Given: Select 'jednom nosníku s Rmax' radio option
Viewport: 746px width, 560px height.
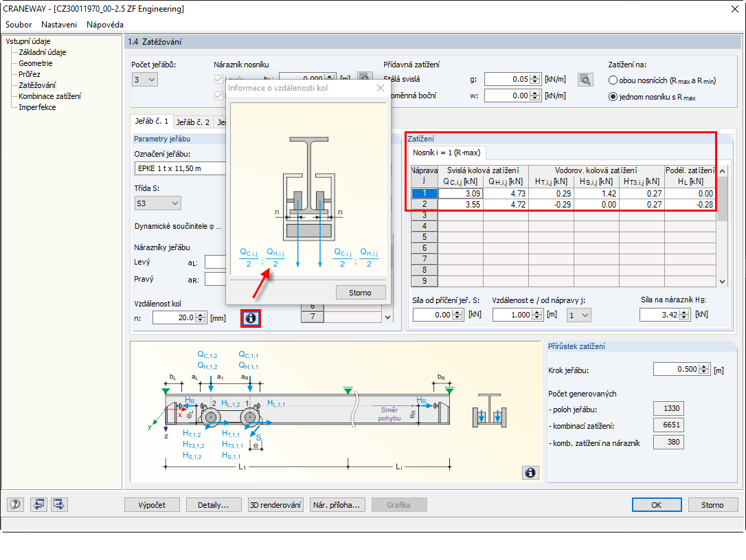Looking at the screenshot, I should [613, 97].
